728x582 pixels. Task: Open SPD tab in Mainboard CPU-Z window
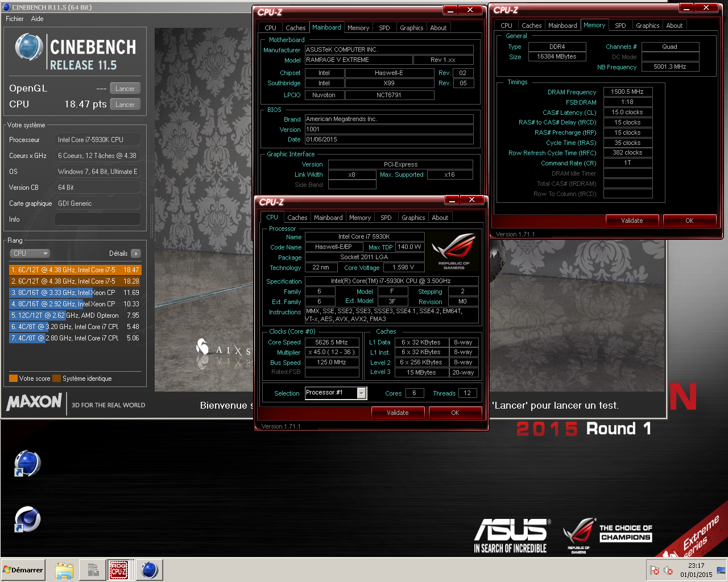point(384,28)
